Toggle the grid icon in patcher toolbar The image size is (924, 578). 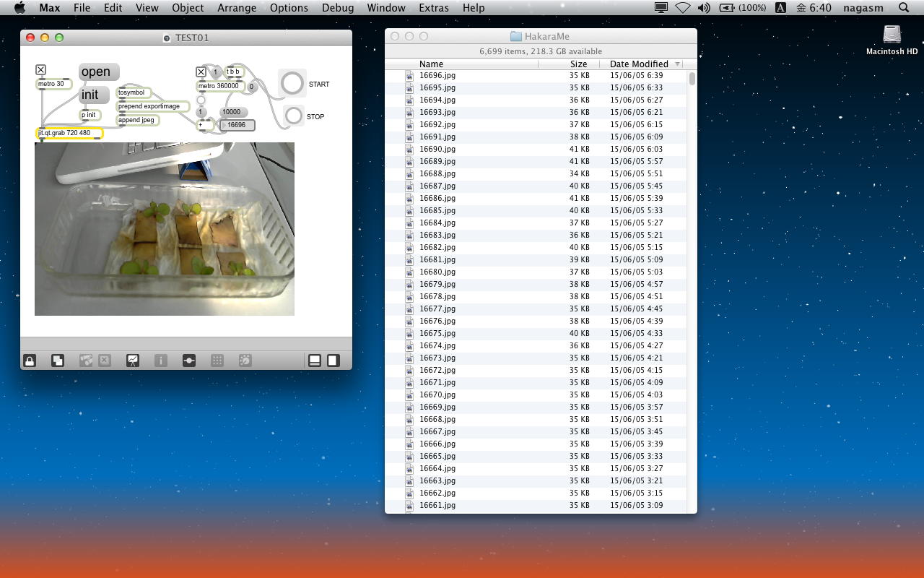(217, 361)
